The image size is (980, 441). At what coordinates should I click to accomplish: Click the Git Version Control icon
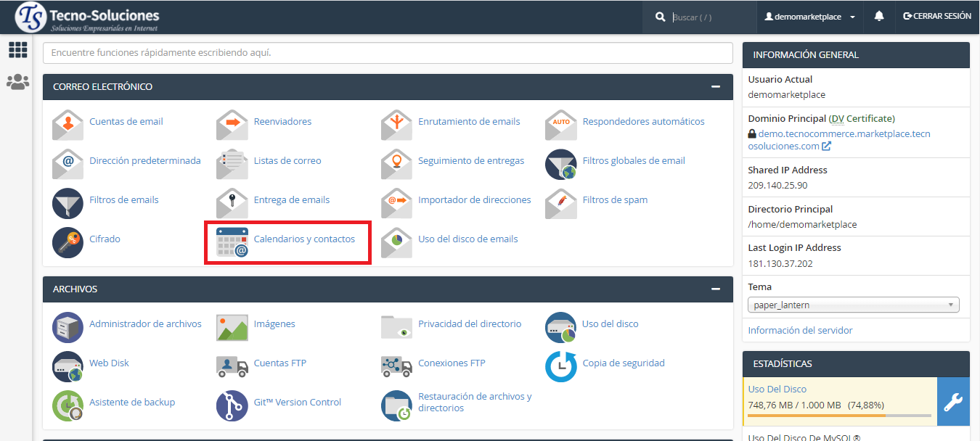click(232, 405)
